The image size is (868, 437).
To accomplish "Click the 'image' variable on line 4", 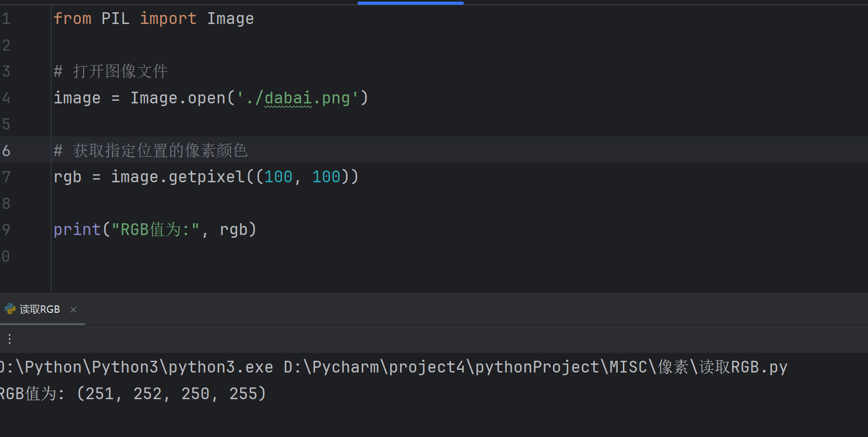I will (77, 98).
